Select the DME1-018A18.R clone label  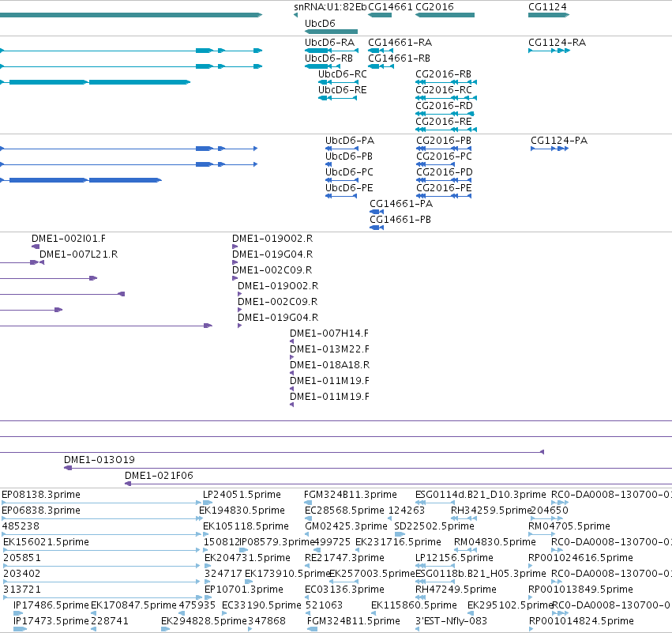point(329,365)
